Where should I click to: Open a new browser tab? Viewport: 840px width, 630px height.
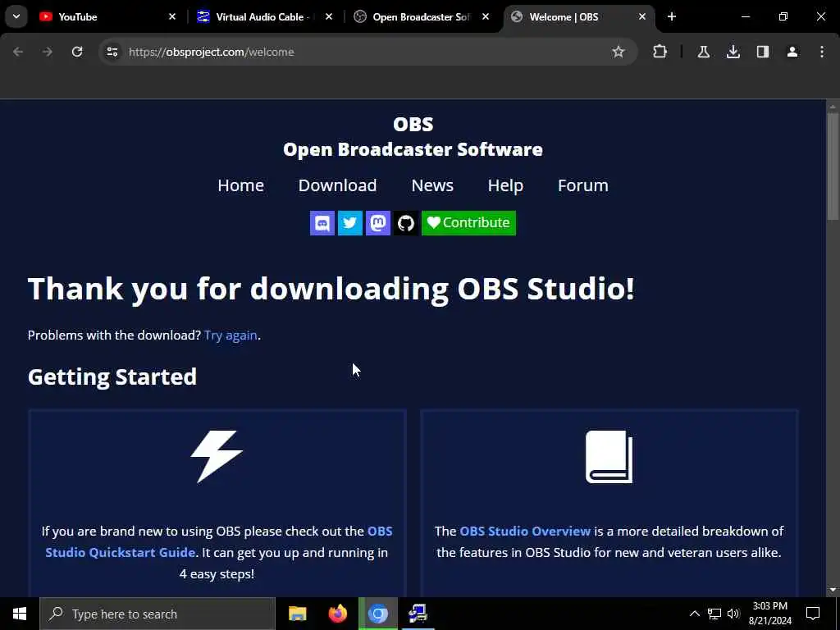pos(672,16)
